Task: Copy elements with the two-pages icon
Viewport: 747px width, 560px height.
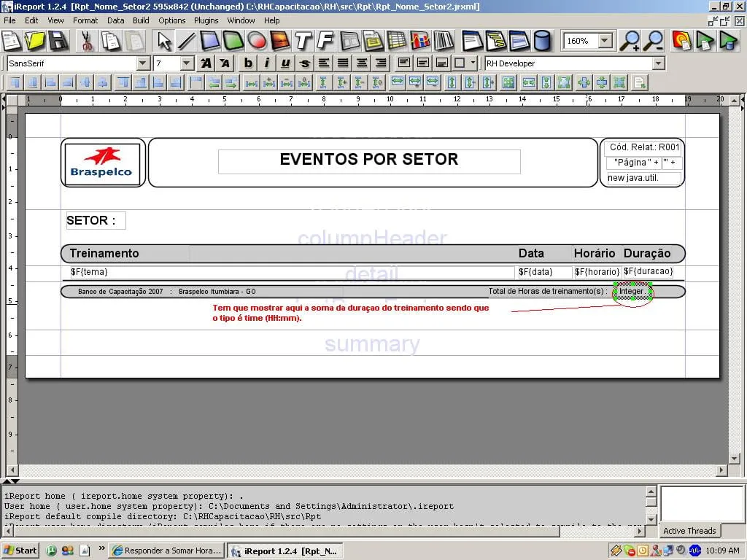Action: click(x=111, y=41)
